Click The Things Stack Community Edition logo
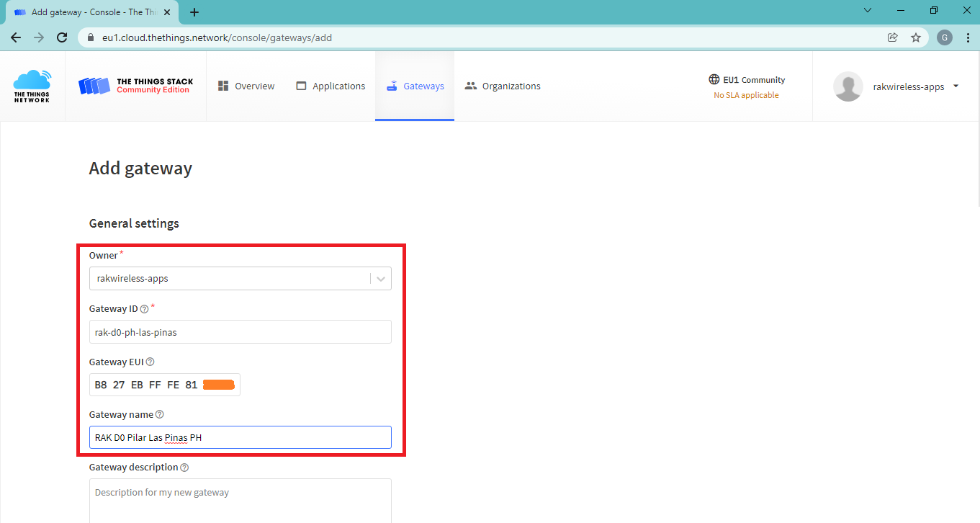The image size is (980, 523). pos(135,86)
